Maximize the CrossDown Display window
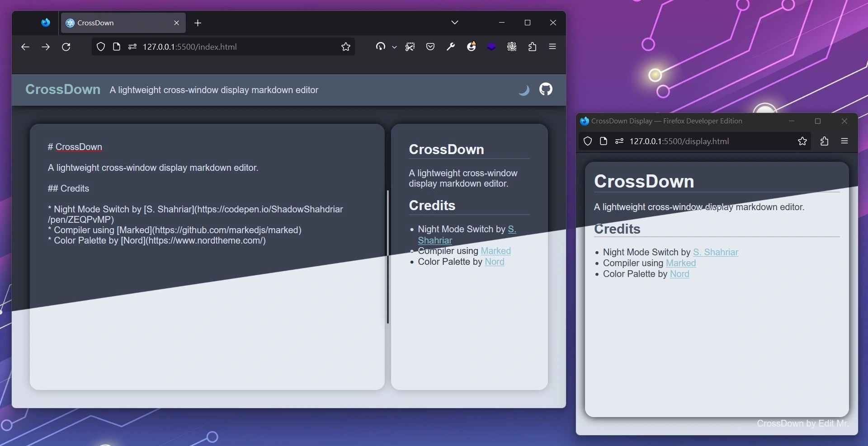Image resolution: width=868 pixels, height=446 pixels. [x=818, y=121]
